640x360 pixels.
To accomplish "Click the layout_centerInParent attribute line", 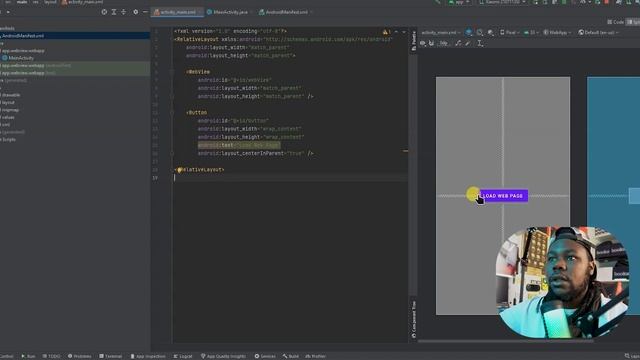I will coord(256,153).
